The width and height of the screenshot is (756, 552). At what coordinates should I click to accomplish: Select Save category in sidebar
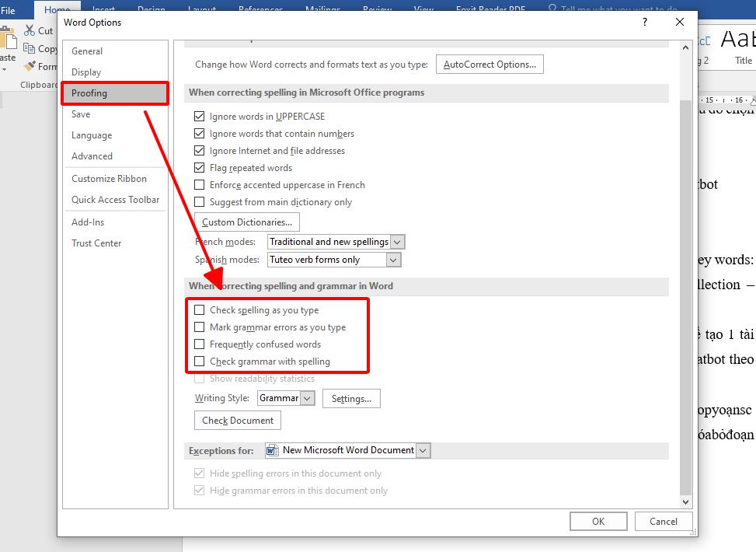click(x=115, y=114)
